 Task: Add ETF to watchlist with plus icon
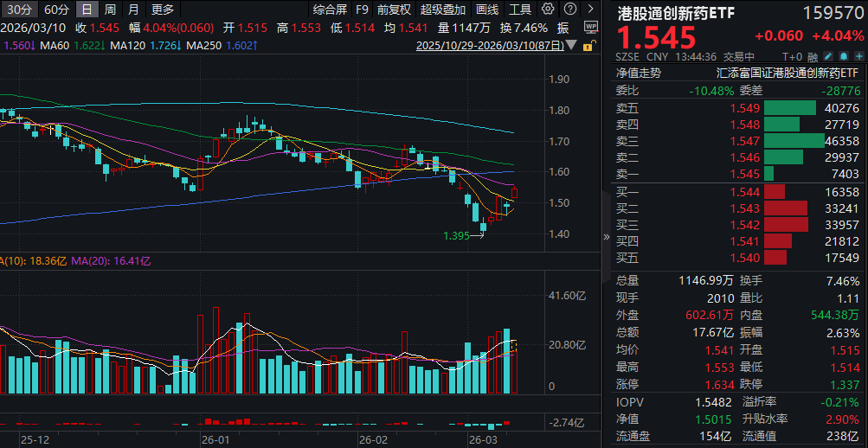click(858, 57)
